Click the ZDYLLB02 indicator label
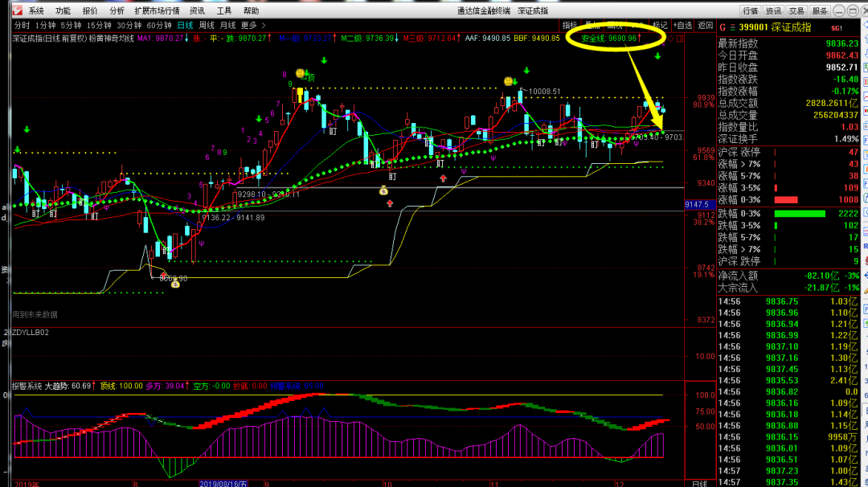The image size is (868, 487). pos(31,332)
